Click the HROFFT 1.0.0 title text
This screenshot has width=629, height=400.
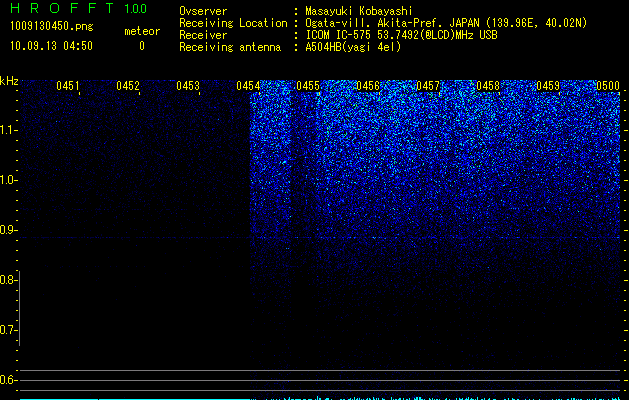click(x=78, y=8)
